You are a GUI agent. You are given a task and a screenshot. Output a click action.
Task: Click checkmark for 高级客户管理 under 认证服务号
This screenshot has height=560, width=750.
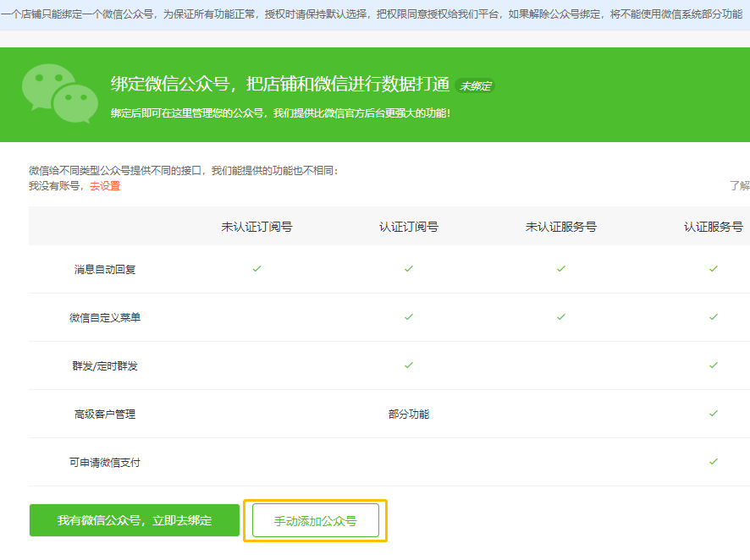713,414
